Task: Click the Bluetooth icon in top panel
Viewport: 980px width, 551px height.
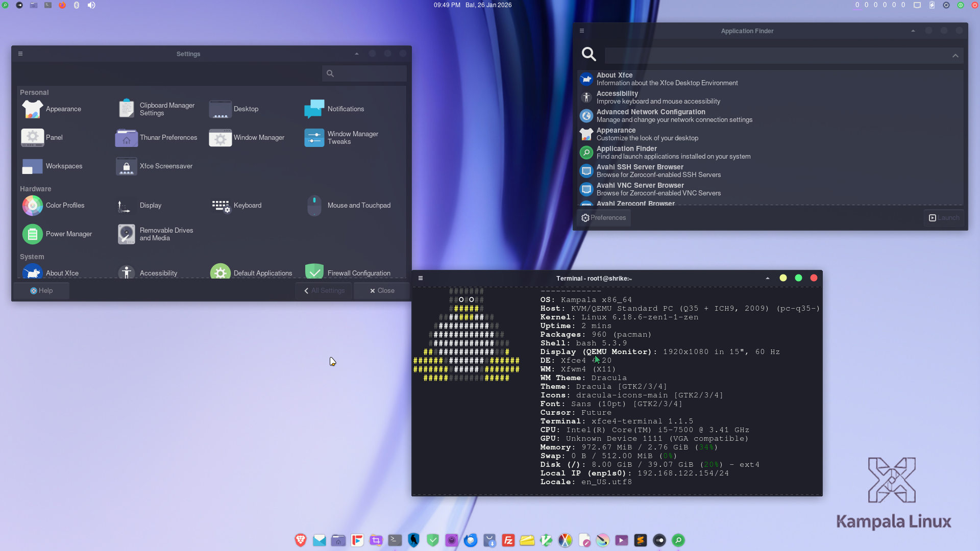Action: click(77, 5)
